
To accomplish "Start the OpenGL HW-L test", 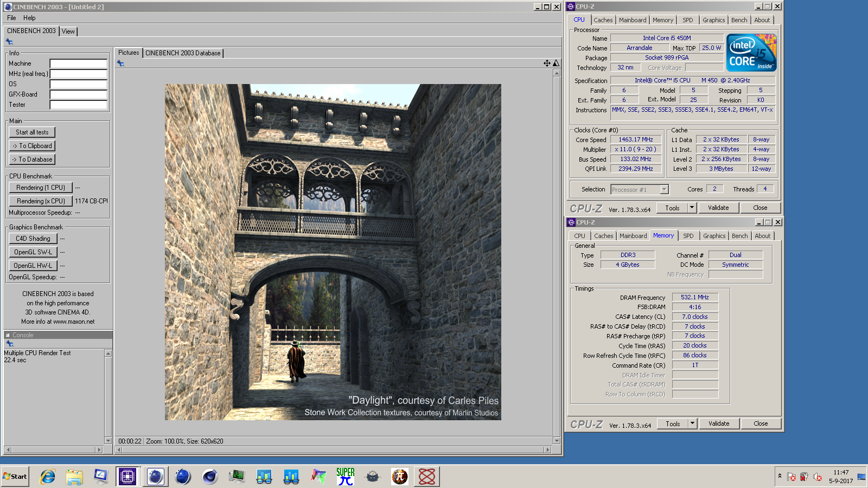I will coord(33,266).
